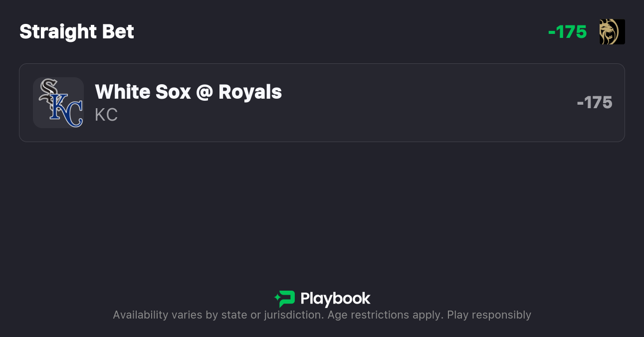Viewport: 644px width, 337px height.
Task: Click the White Sox emblem in the team badge
Action: (x=49, y=92)
